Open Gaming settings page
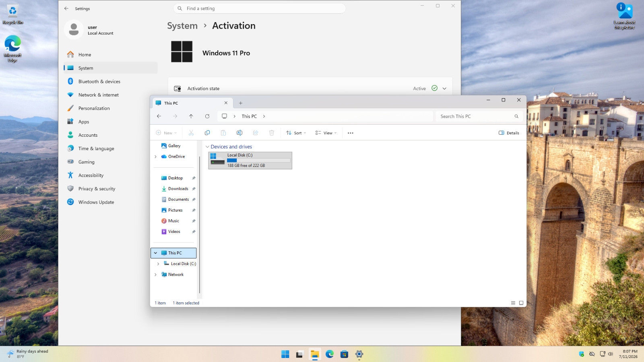 (110, 162)
